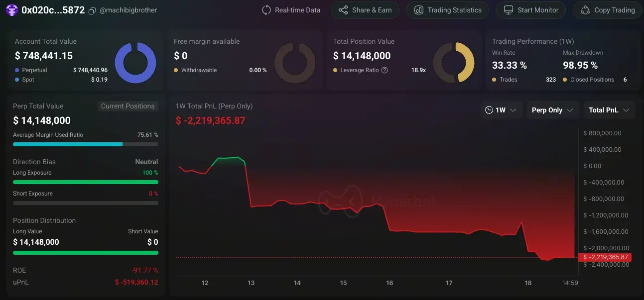
Task: Click the Start Monitor screen icon
Action: point(509,10)
